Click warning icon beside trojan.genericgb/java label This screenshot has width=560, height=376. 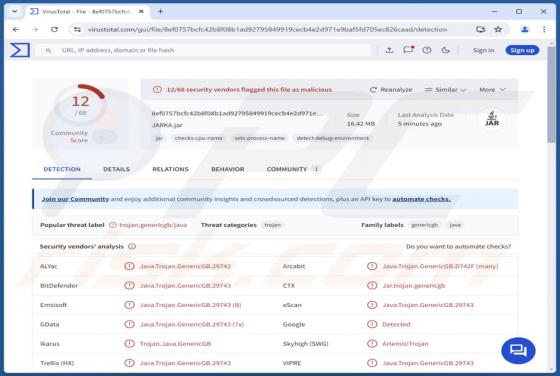tap(113, 225)
